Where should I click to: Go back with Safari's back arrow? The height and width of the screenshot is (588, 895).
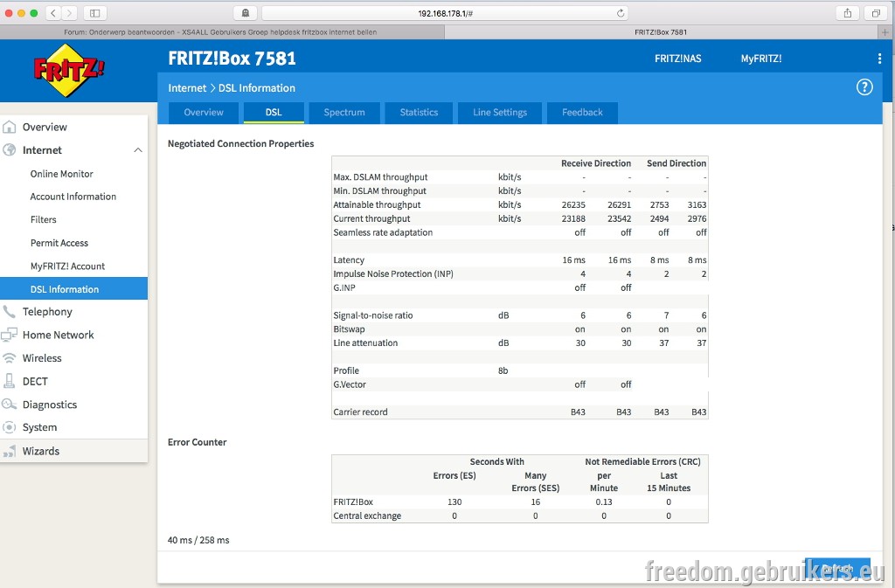tap(53, 13)
